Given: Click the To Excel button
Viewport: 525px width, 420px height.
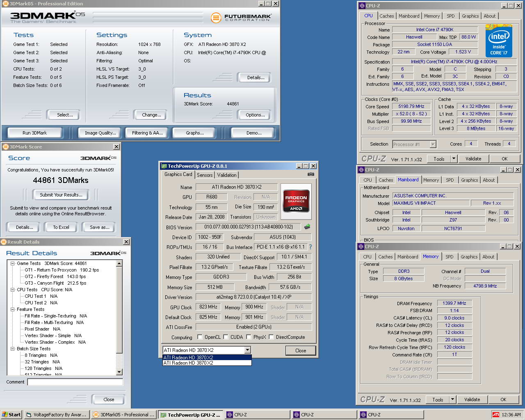Looking at the screenshot, I should (61, 227).
